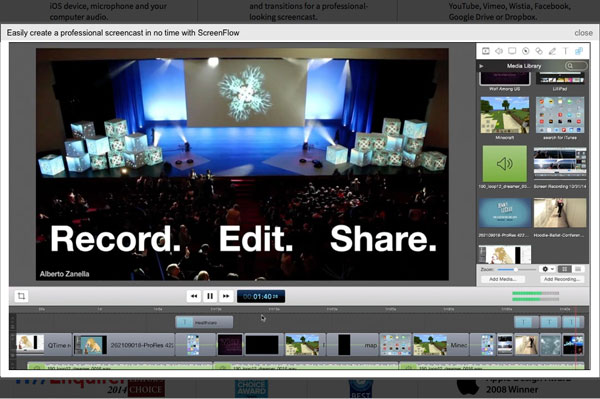600x399 pixels.
Task: Open the gear action dropdown menu
Action: [547, 269]
